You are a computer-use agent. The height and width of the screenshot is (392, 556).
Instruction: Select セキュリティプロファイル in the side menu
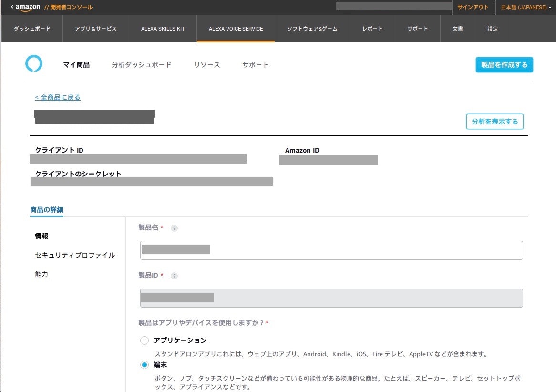pos(75,255)
